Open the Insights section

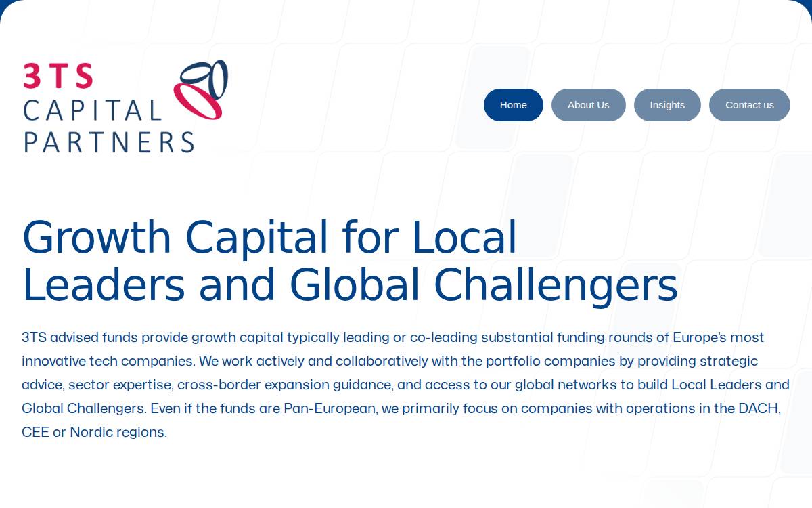coord(667,105)
